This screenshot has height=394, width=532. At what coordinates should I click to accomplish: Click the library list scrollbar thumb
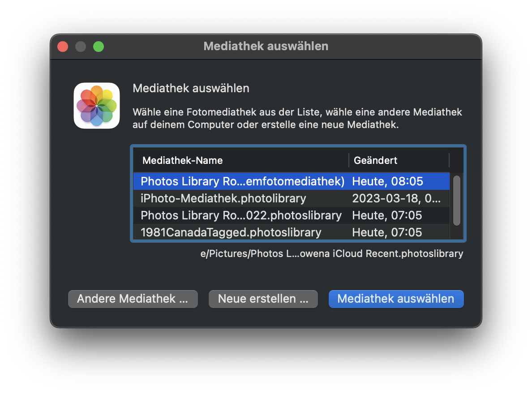[x=456, y=200]
